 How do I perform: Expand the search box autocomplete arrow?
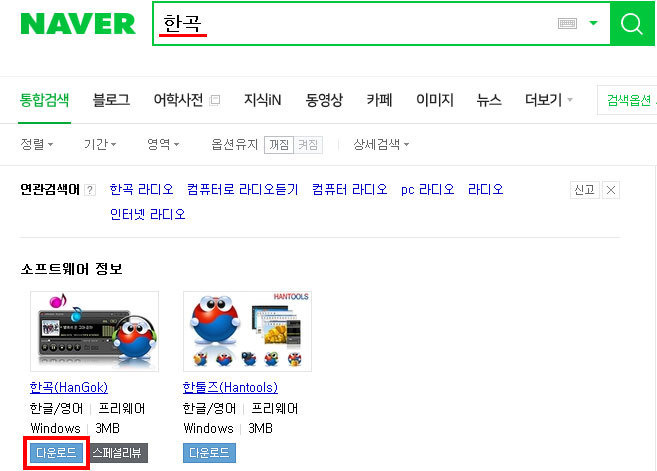pos(593,23)
